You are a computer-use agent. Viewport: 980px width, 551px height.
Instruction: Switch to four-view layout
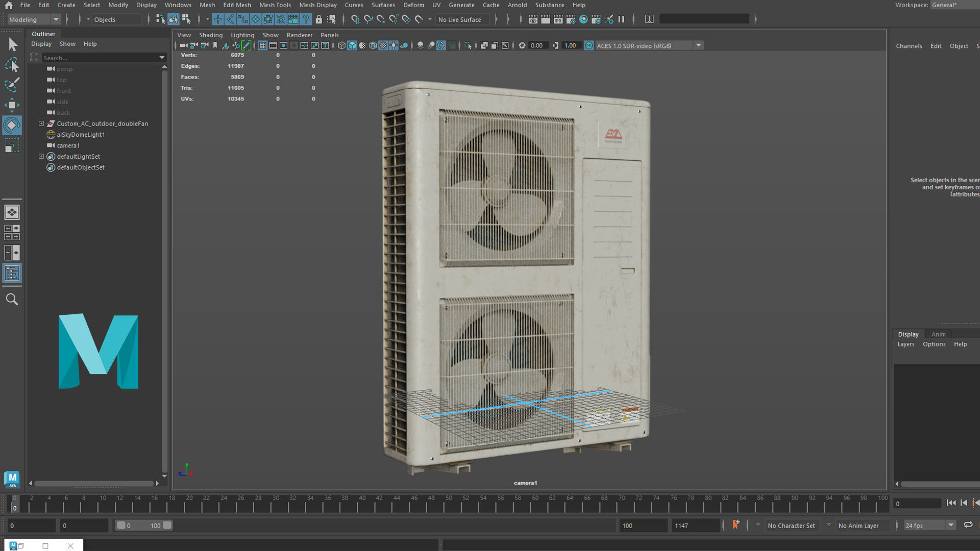pos(12,233)
